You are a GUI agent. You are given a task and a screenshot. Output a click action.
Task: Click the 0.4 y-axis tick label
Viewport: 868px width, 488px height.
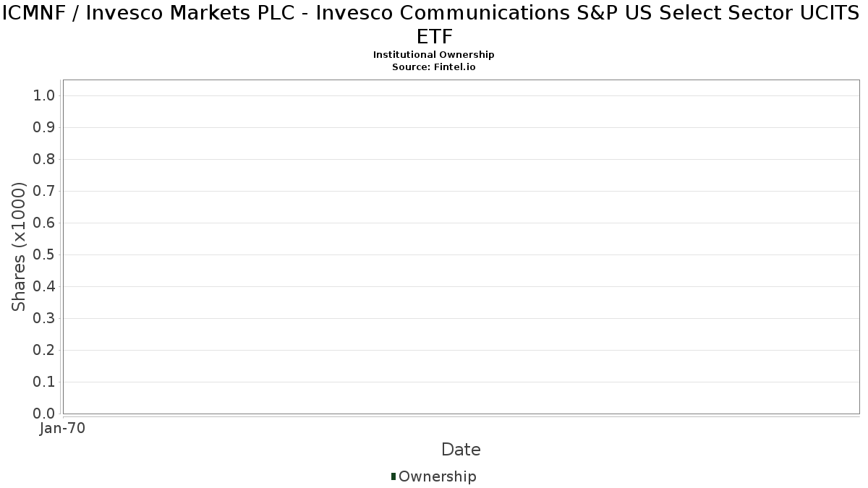pyautogui.click(x=45, y=287)
